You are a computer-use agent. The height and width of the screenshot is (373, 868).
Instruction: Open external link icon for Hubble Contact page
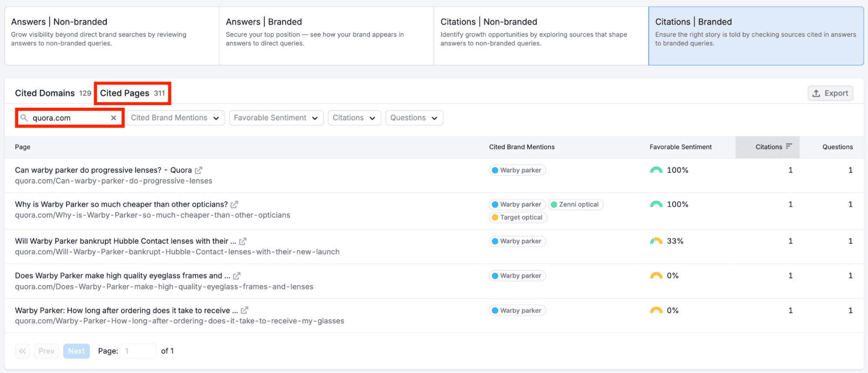click(243, 241)
